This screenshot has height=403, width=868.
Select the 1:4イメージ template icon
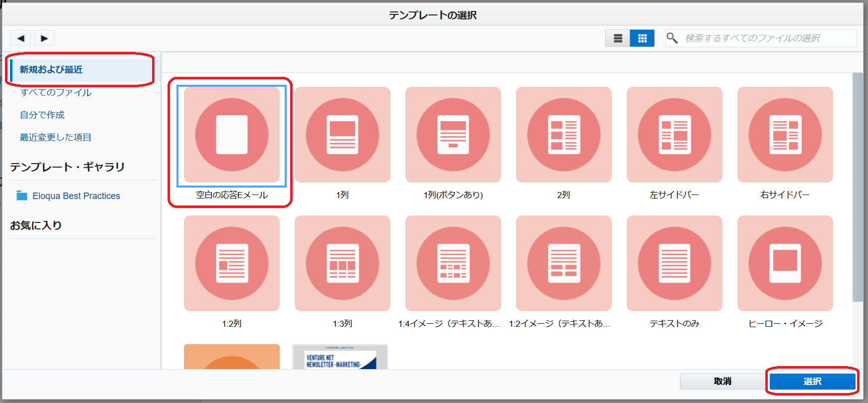[x=453, y=263]
